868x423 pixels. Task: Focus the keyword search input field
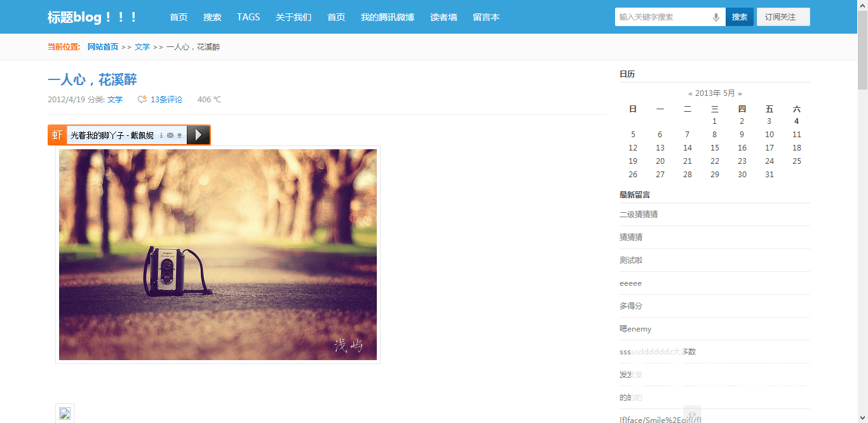[x=664, y=17]
